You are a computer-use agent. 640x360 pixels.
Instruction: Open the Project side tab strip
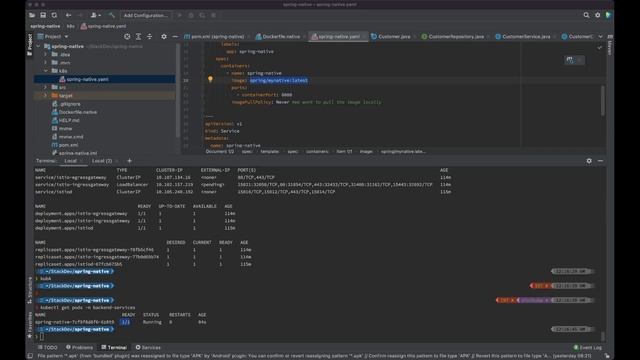tap(30, 44)
